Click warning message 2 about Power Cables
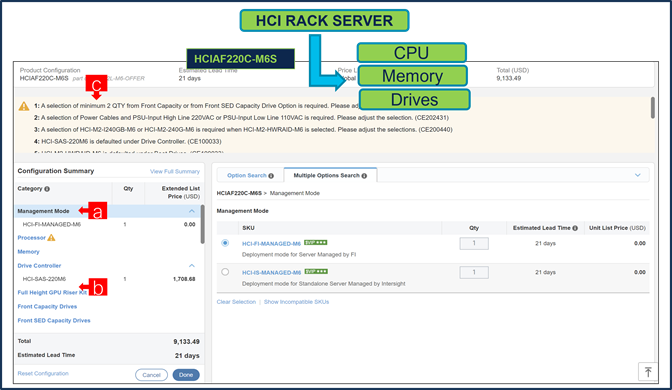The height and width of the screenshot is (390, 672). click(241, 117)
